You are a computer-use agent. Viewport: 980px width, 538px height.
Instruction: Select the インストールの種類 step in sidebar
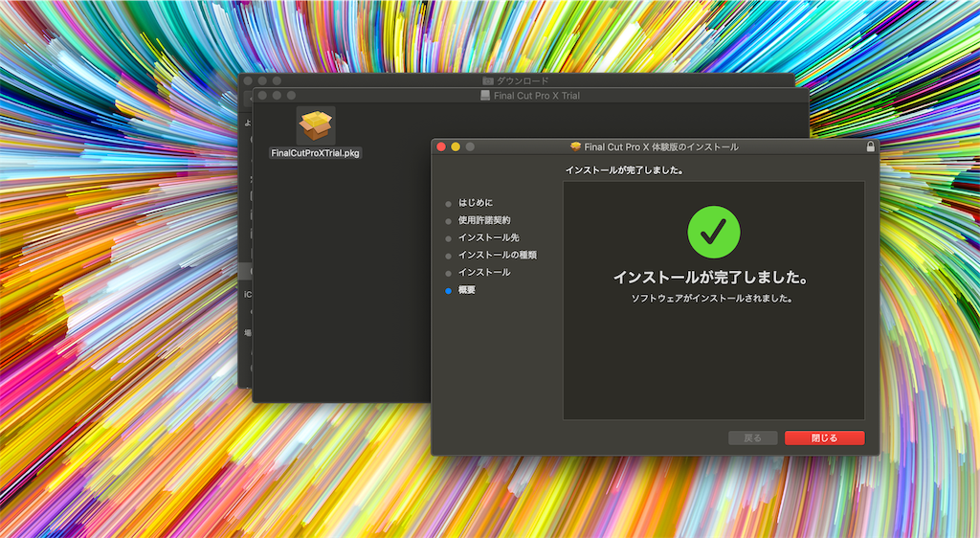[497, 255]
